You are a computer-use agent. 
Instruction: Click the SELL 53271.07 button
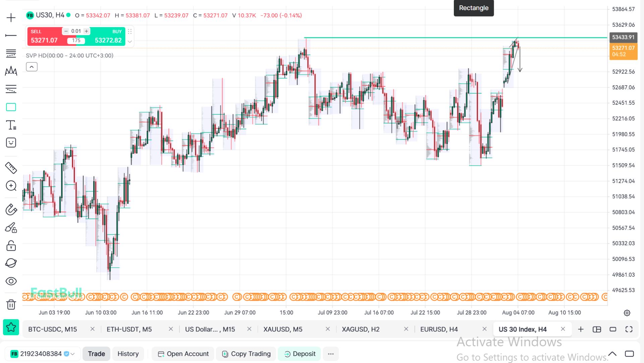click(x=44, y=36)
